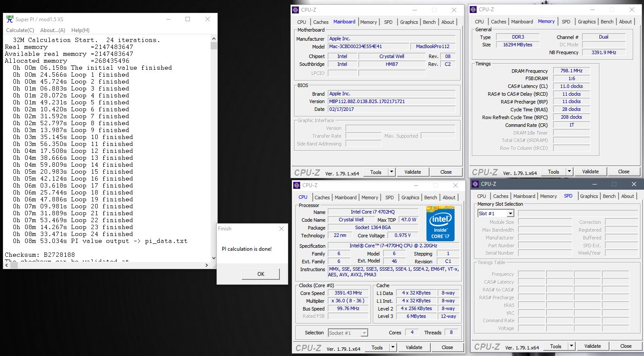Click the Checksum: B2728188 line
644x356 pixels.
40,255
